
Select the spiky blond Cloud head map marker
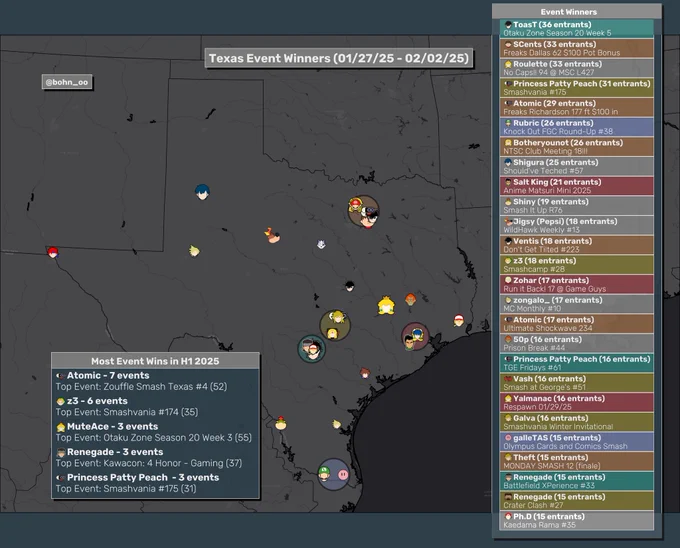click(194, 251)
